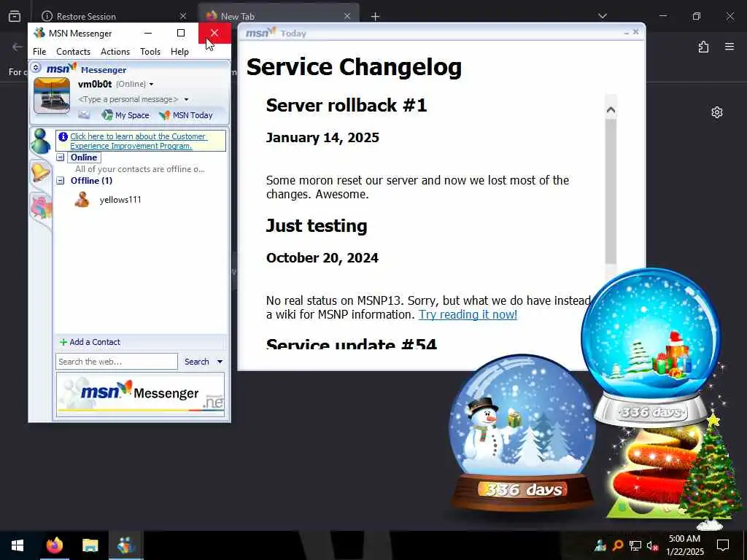The image size is (747, 560).
Task: Click the muted volume tray icon
Action: (x=652, y=545)
